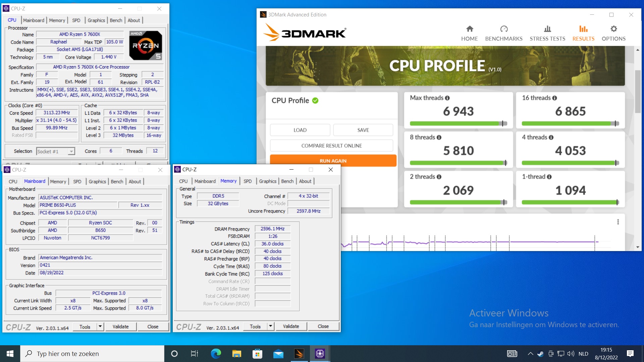Open 3DMark Stress Tests section

[x=547, y=33]
